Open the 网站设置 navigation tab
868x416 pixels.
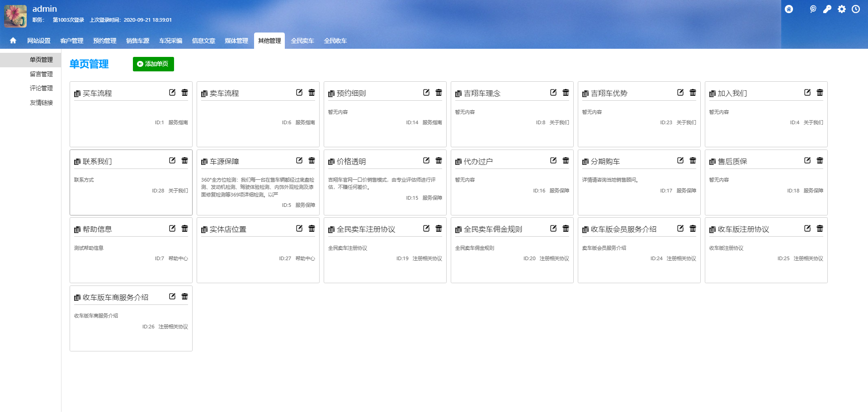tap(39, 41)
